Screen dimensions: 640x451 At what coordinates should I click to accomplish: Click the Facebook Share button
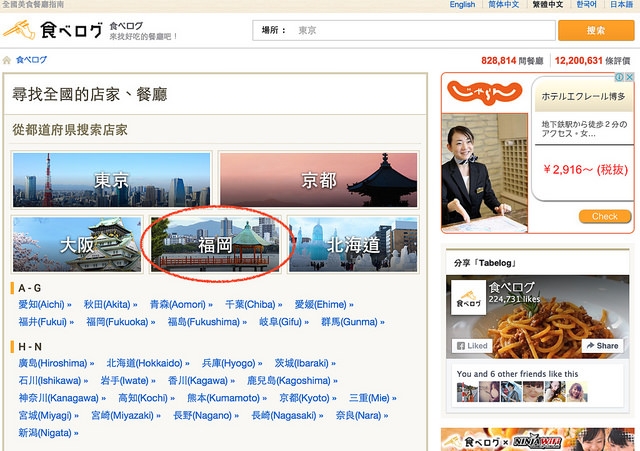[x=602, y=346]
